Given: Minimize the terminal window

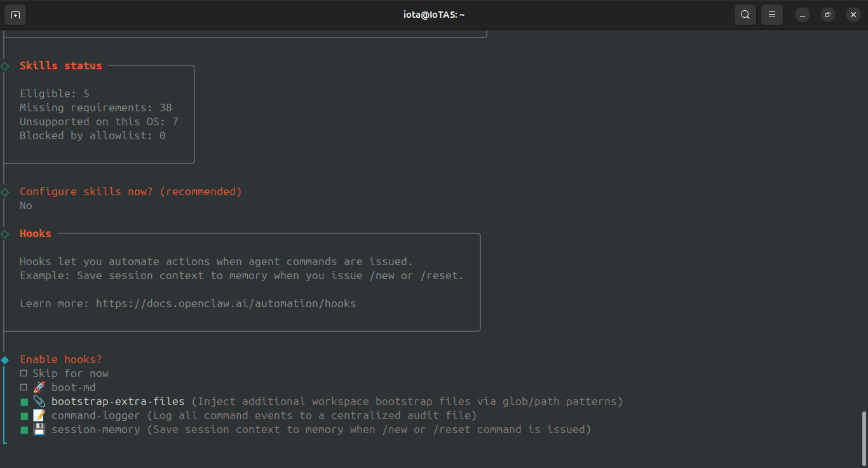Looking at the screenshot, I should (x=803, y=15).
